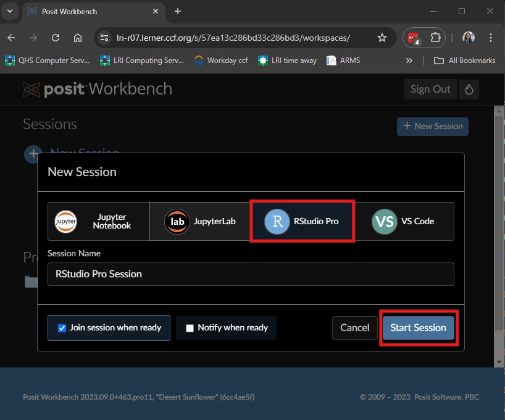505x420 pixels.
Task: Open a new browser tab
Action: pos(177,11)
